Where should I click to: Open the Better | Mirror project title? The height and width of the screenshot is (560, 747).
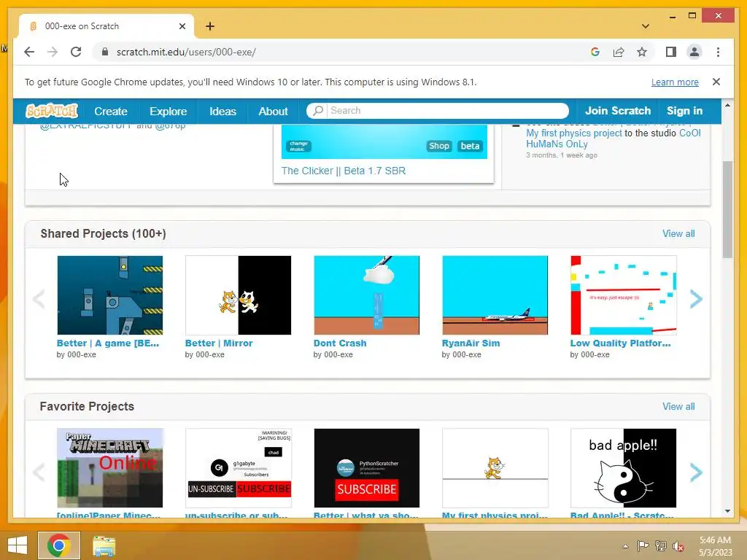point(219,343)
